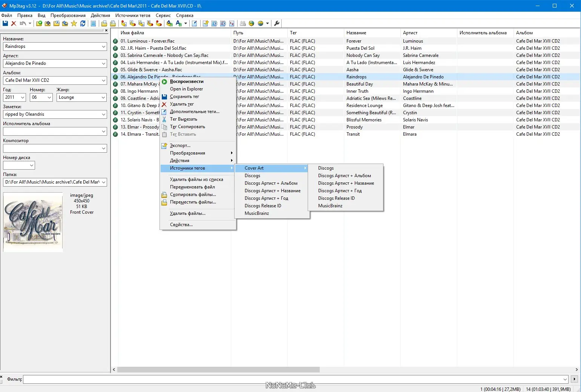This screenshot has height=392, width=581.
Task: Sort by the Артист column header
Action: [x=429, y=33]
